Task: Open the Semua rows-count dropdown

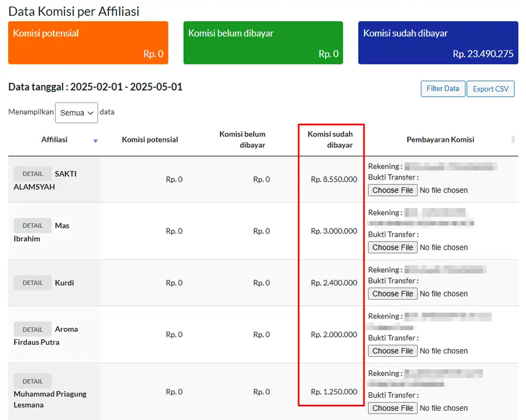Action: pyautogui.click(x=76, y=113)
